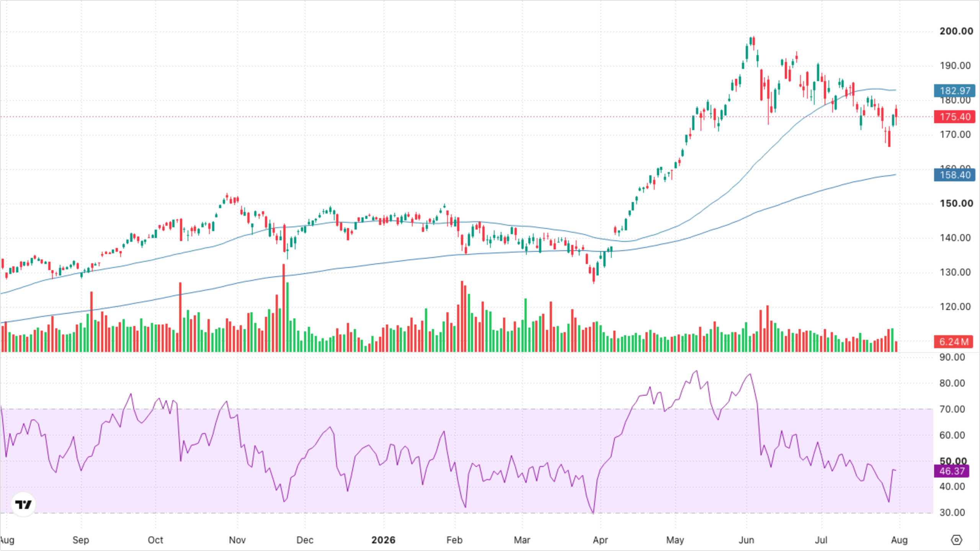Click the 182.97 moving average label
The width and height of the screenshot is (980, 551).
955,91
